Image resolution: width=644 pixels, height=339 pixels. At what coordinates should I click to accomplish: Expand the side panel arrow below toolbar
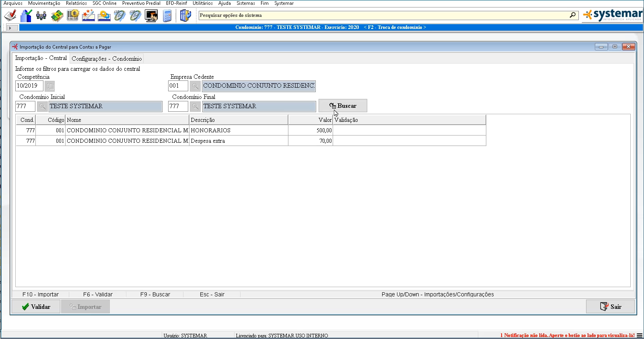[10, 28]
